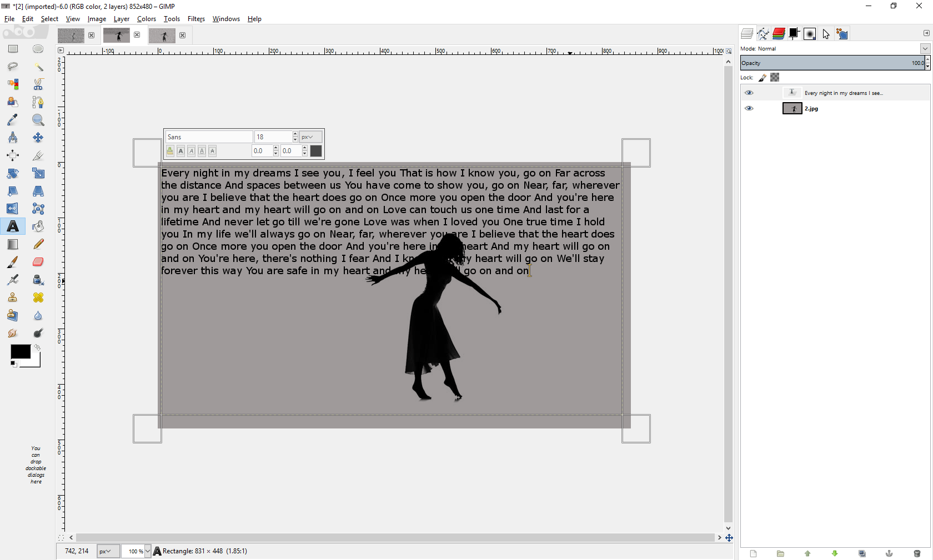Select the Paths tool in toolbox

pyautogui.click(x=38, y=102)
